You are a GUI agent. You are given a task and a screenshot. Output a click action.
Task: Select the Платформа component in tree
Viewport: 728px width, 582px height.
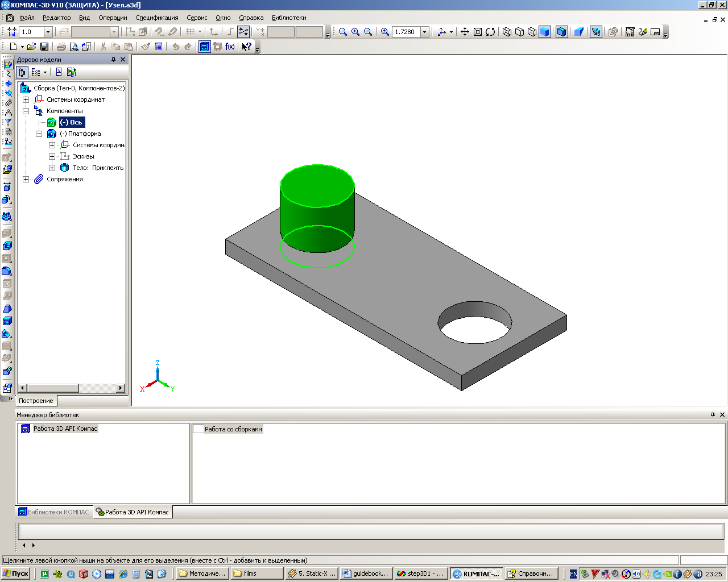pyautogui.click(x=84, y=134)
